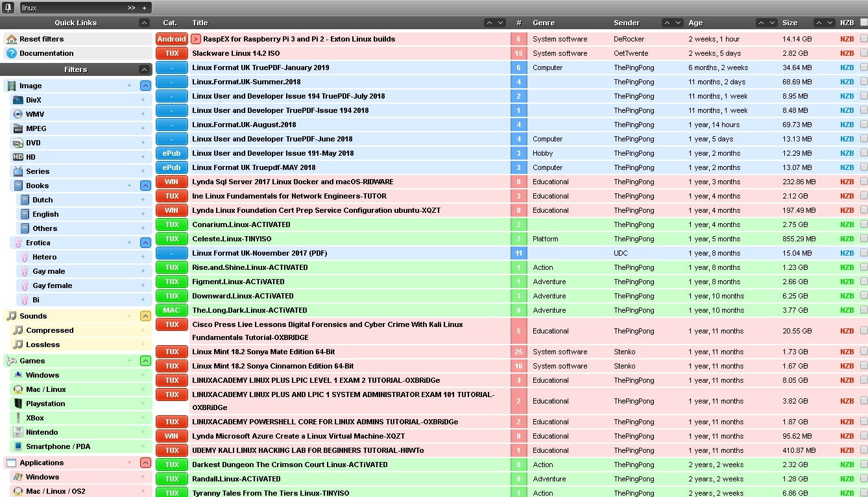Check the box for The.Long.Dark.Linux-ACTiVATED
Screen dimensions: 868x497
point(863,310)
